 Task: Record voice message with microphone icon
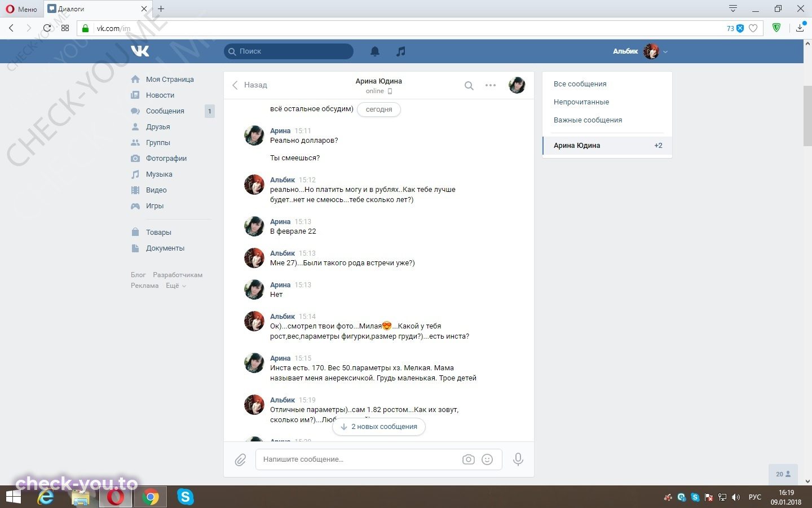[x=518, y=459]
